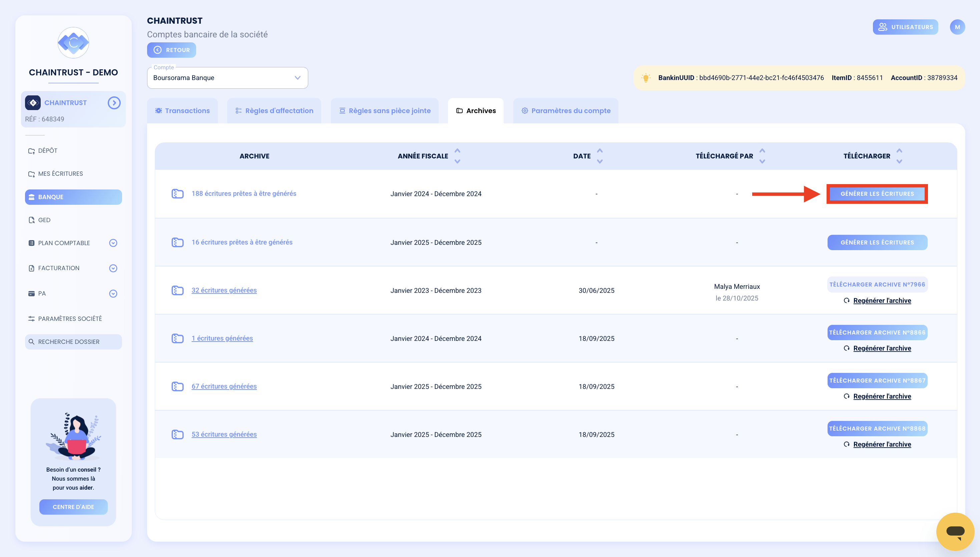This screenshot has width=980, height=557.
Task: Open Paramètres société in sidebar
Action: 73,319
